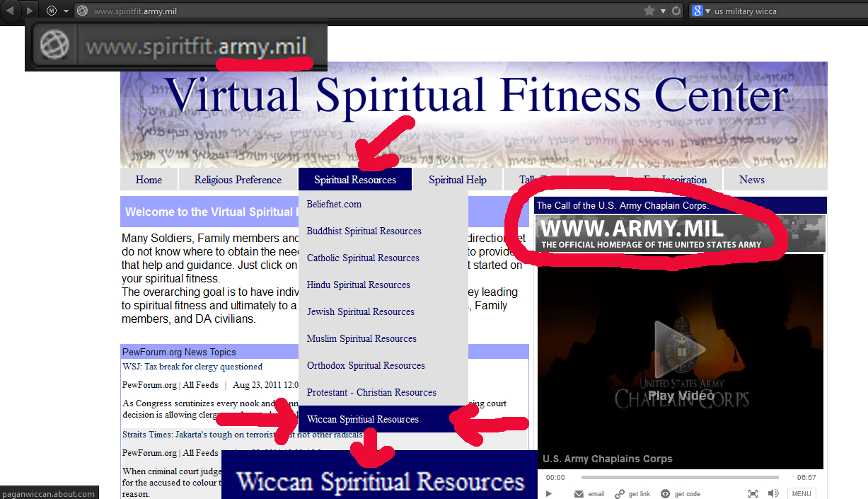Screen dimensions: 868x499
Task: Click the globe site identity icon
Action: [x=82, y=11]
